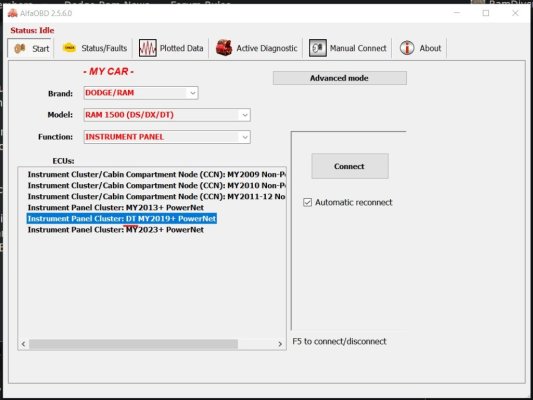
Task: Select Instrument Panel Cluster MY2013+ PowerNet
Action: [x=116, y=208]
